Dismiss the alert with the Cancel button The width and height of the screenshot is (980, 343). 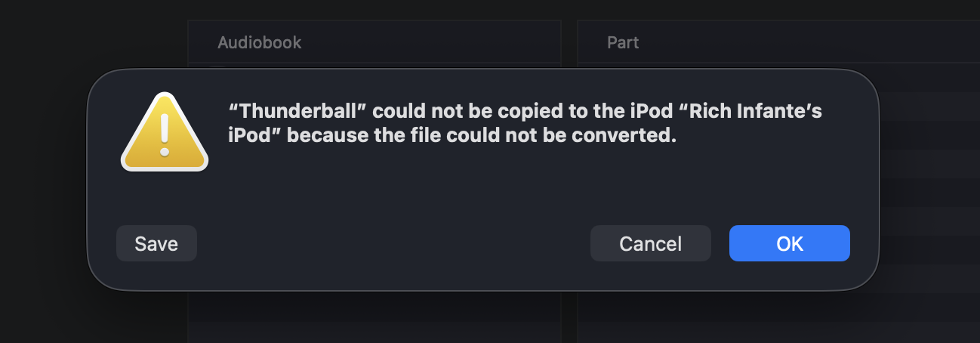[650, 243]
